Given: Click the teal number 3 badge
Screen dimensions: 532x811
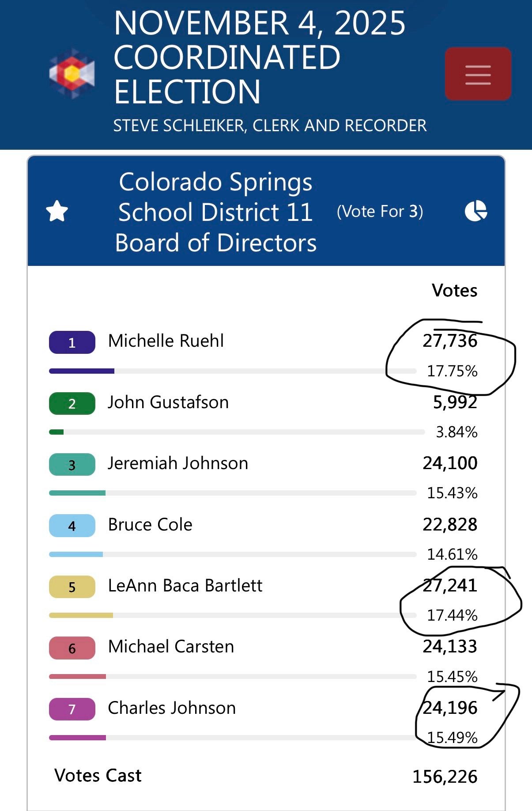Looking at the screenshot, I should (72, 465).
